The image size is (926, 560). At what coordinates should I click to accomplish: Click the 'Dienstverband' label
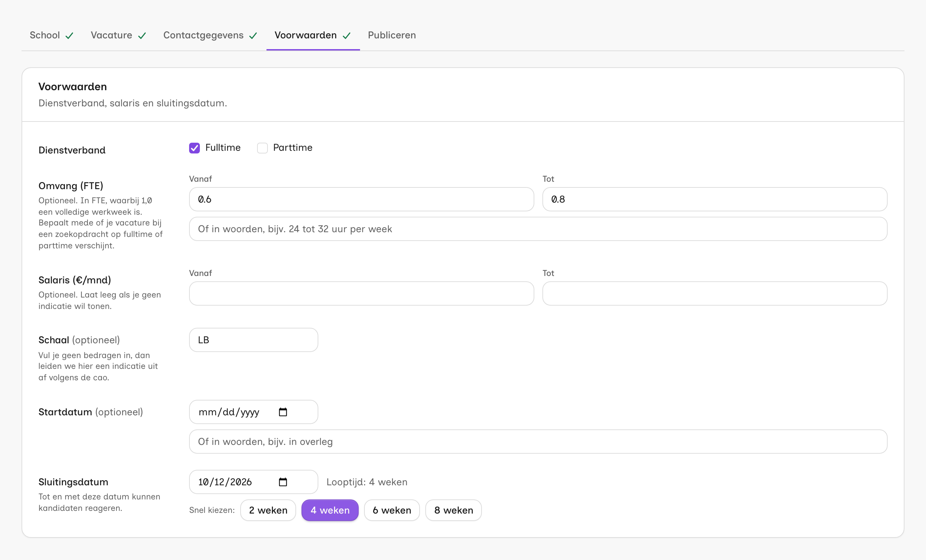tap(72, 150)
